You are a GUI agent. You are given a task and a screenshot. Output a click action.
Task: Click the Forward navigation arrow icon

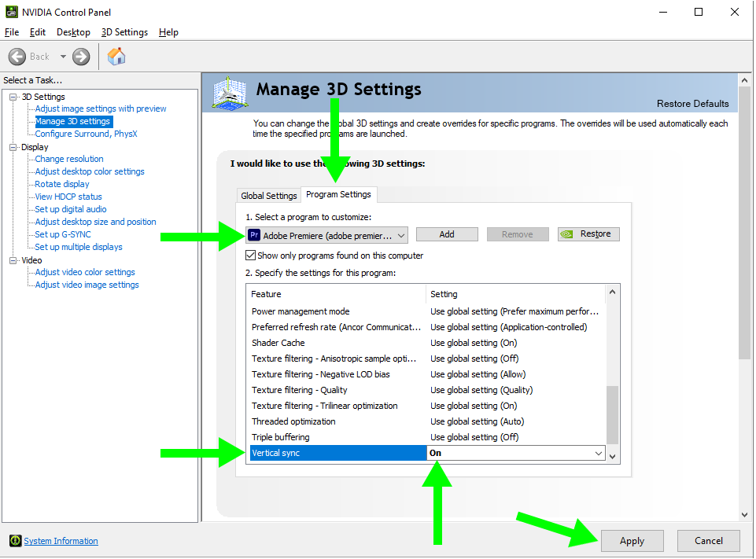click(79, 56)
